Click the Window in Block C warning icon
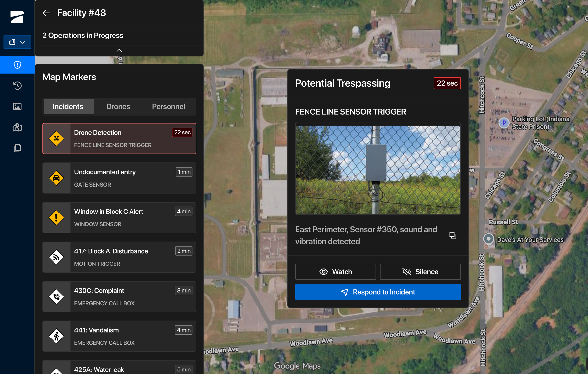This screenshot has width=588, height=374. point(56,218)
